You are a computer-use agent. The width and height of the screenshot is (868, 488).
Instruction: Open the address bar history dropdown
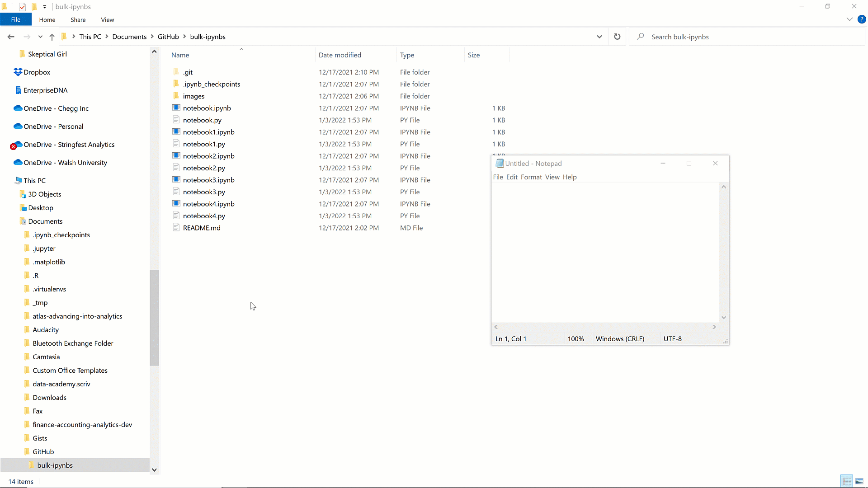click(599, 37)
